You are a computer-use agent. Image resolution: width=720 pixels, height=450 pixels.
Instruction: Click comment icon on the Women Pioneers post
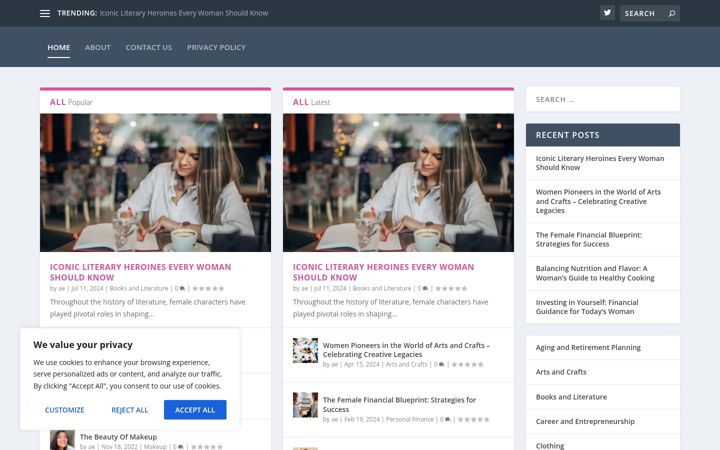(x=442, y=365)
